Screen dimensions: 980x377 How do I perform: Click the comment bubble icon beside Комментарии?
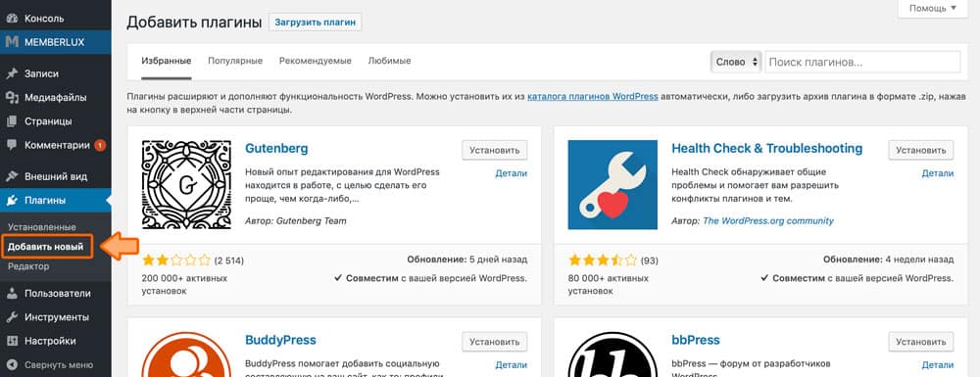(11, 145)
